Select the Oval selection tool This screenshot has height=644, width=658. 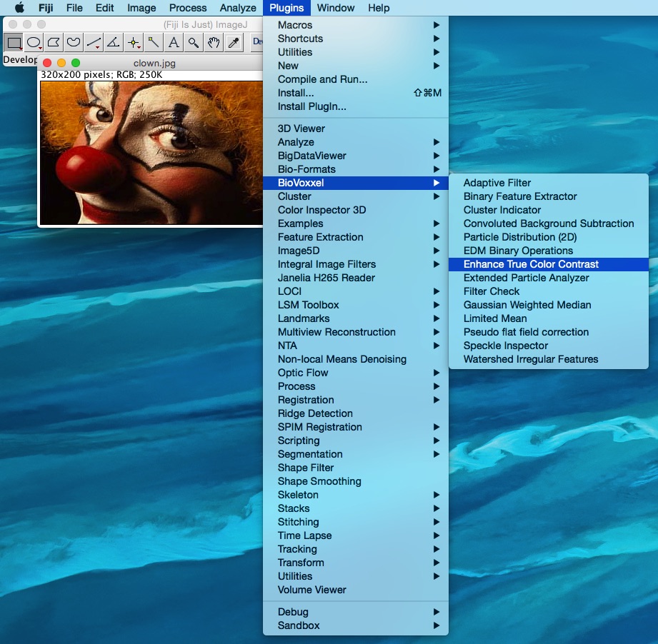(33, 42)
